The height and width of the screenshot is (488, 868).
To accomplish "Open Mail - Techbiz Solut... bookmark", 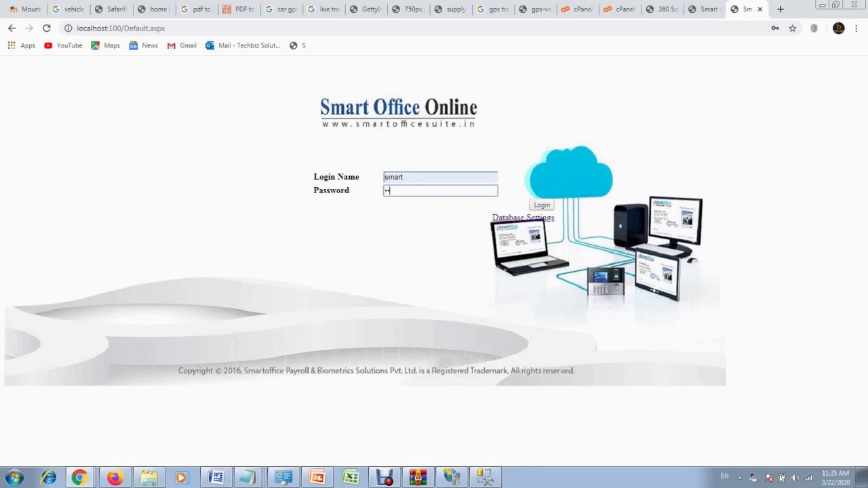I will pos(243,45).
